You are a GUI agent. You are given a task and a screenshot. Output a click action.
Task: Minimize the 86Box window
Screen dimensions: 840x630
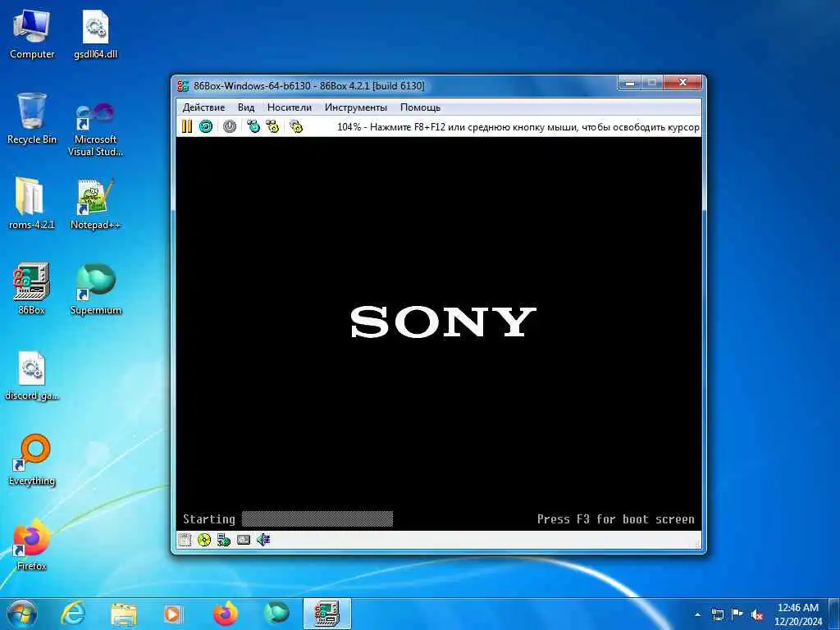pos(631,83)
